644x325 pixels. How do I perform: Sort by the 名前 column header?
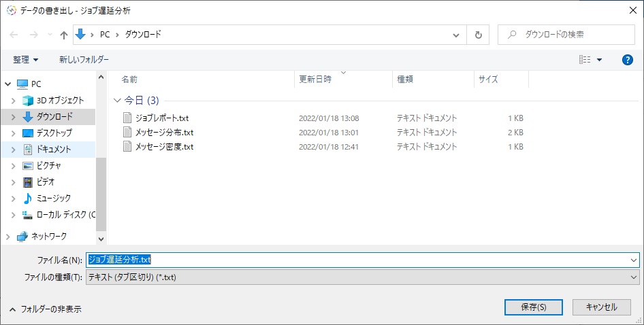[129, 80]
